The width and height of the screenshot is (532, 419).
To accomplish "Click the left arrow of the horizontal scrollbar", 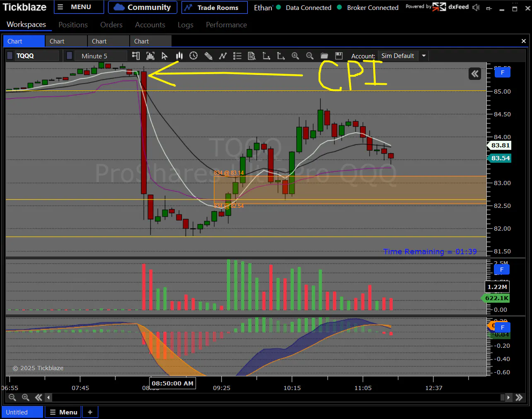I will 48,397.
